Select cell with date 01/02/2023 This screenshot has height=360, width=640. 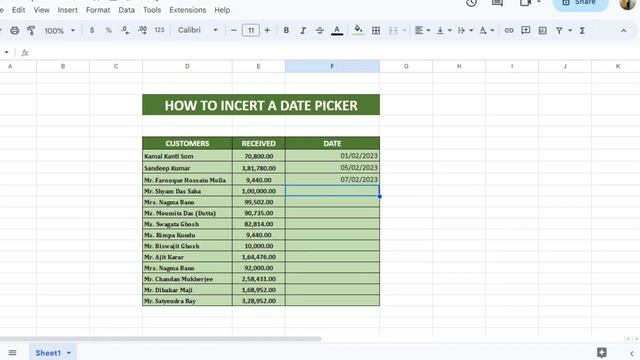point(332,156)
